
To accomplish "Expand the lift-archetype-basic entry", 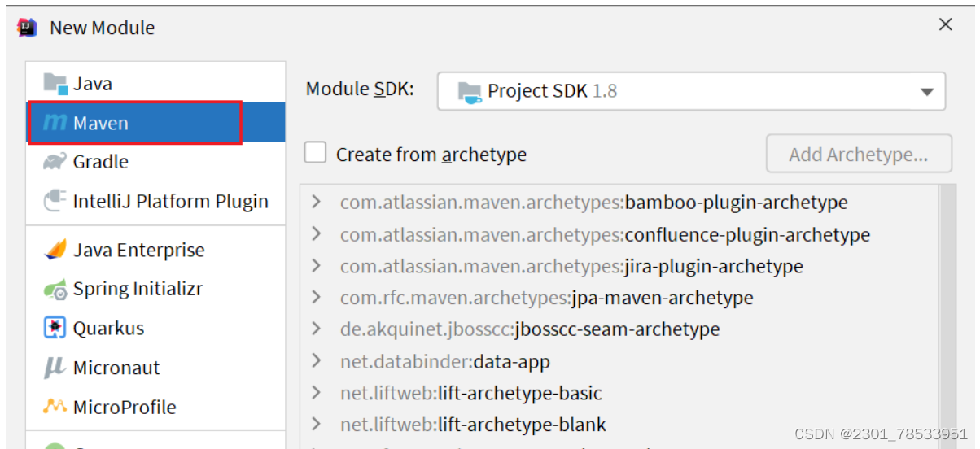I will 317,393.
